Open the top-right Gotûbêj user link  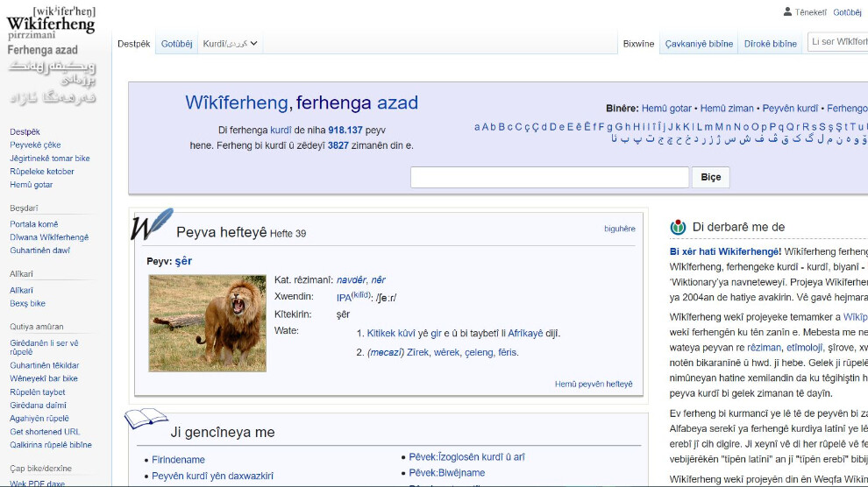(847, 12)
